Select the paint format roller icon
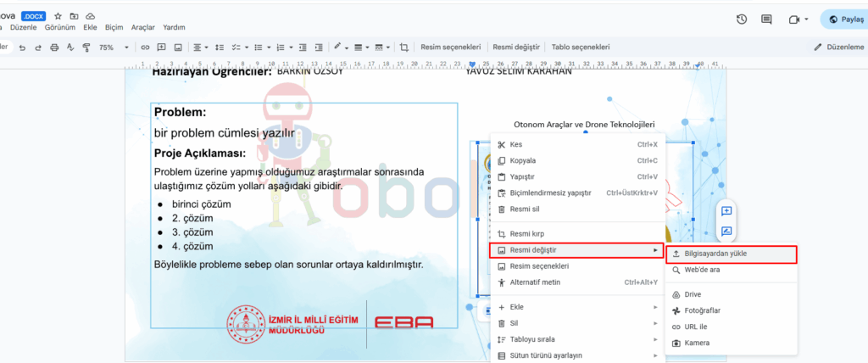 (x=86, y=47)
